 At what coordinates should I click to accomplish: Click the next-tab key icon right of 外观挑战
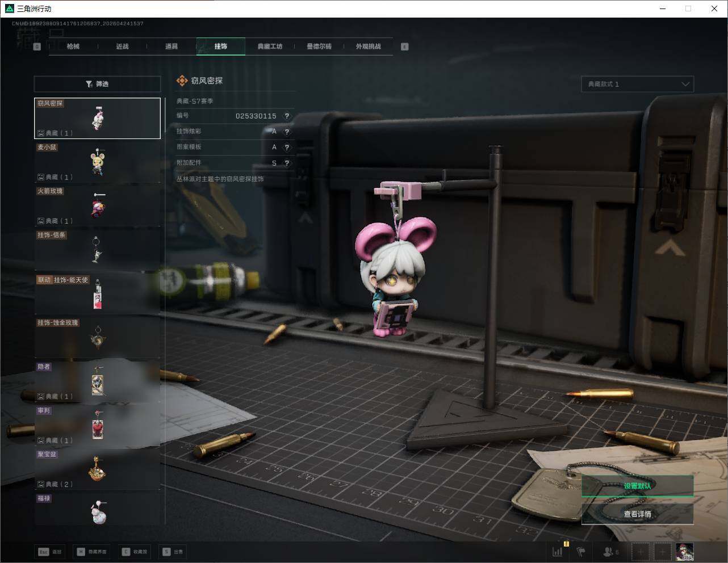pyautogui.click(x=405, y=47)
